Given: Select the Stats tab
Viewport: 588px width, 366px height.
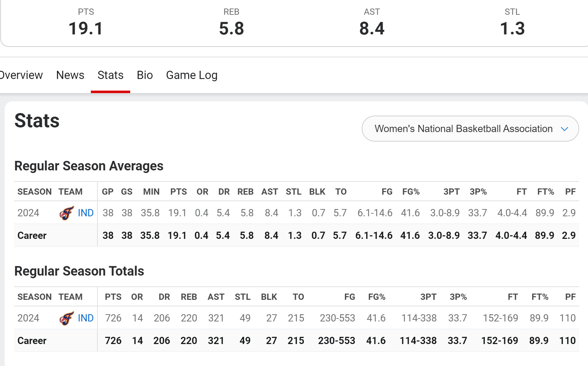Looking at the screenshot, I should (111, 75).
